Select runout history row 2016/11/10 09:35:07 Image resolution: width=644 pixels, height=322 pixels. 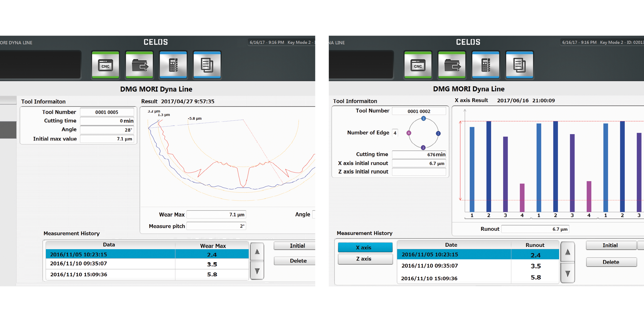(478, 266)
